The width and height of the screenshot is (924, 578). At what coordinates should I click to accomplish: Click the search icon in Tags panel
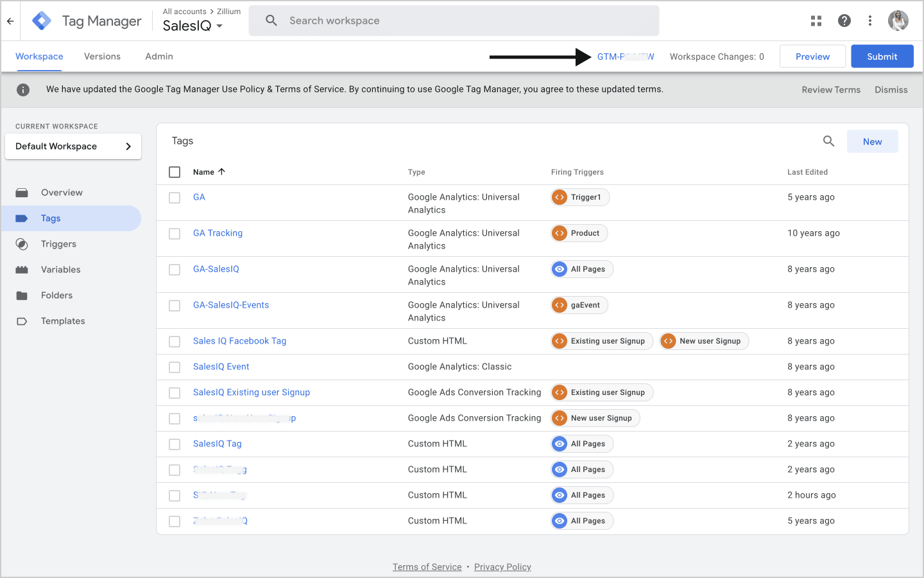click(x=828, y=141)
